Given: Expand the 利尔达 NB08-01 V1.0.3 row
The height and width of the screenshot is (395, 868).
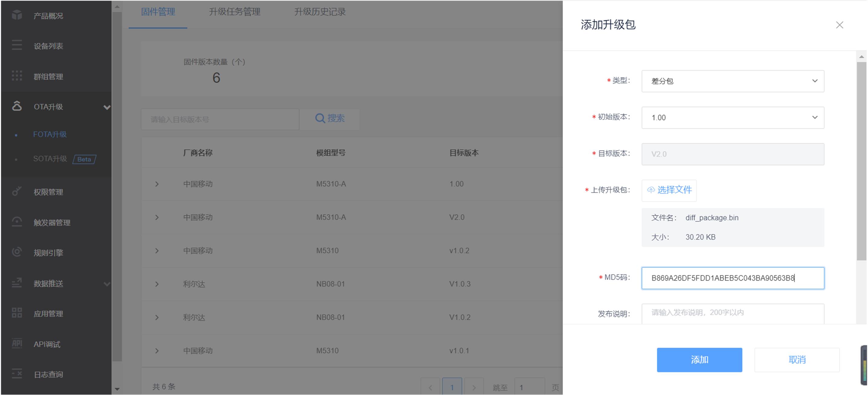Looking at the screenshot, I should [x=157, y=284].
